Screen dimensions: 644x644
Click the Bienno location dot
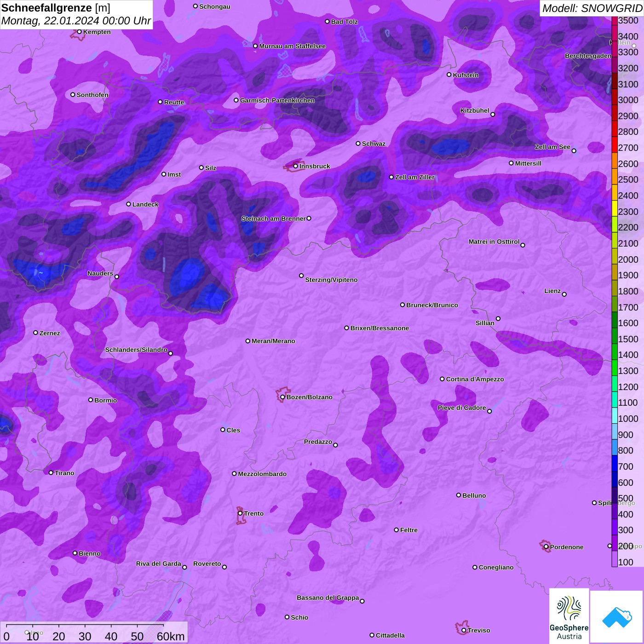[x=75, y=553]
